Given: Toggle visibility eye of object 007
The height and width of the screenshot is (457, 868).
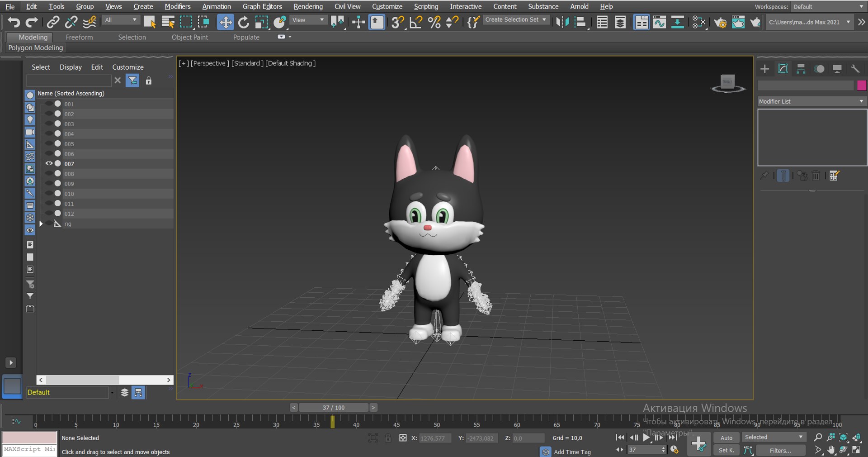Looking at the screenshot, I should click(x=49, y=163).
